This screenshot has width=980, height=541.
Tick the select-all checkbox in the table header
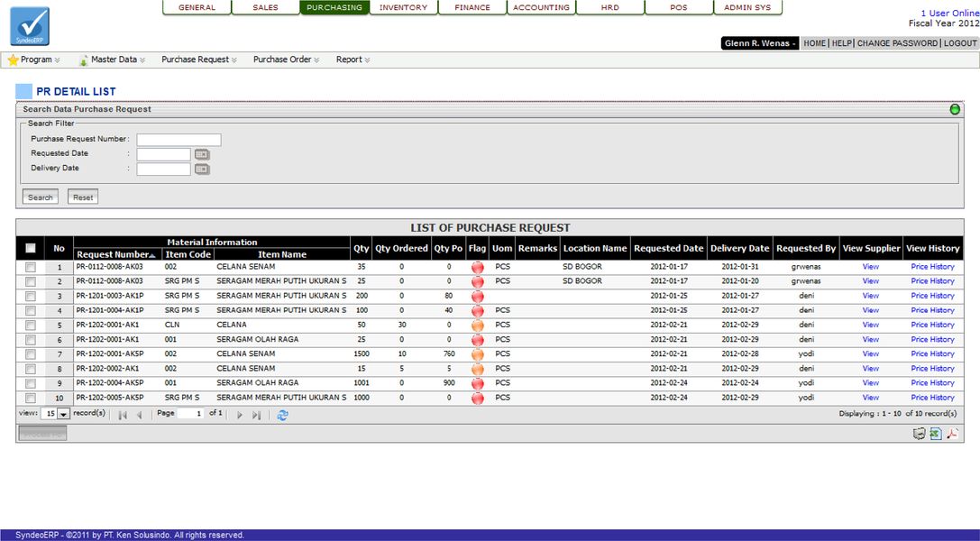[x=31, y=248]
